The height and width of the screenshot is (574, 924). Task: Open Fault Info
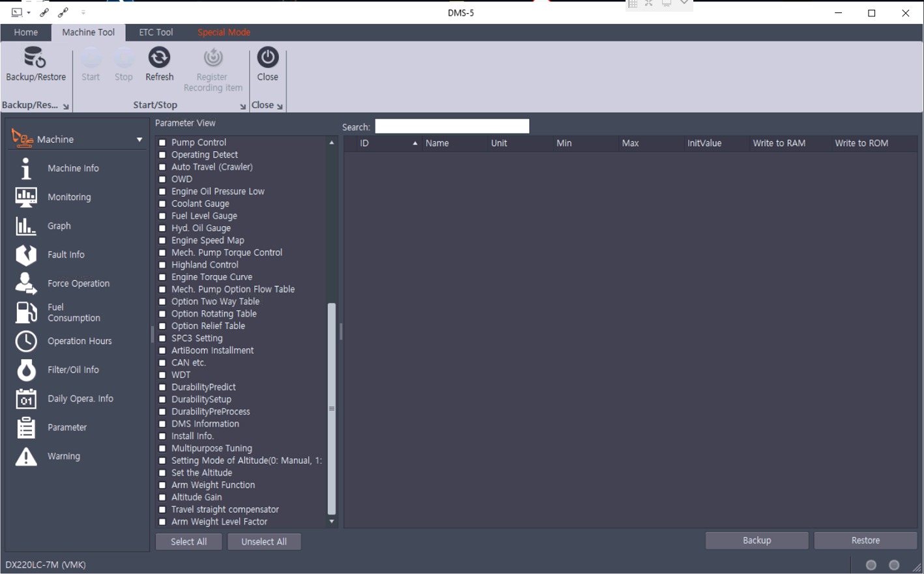point(66,255)
